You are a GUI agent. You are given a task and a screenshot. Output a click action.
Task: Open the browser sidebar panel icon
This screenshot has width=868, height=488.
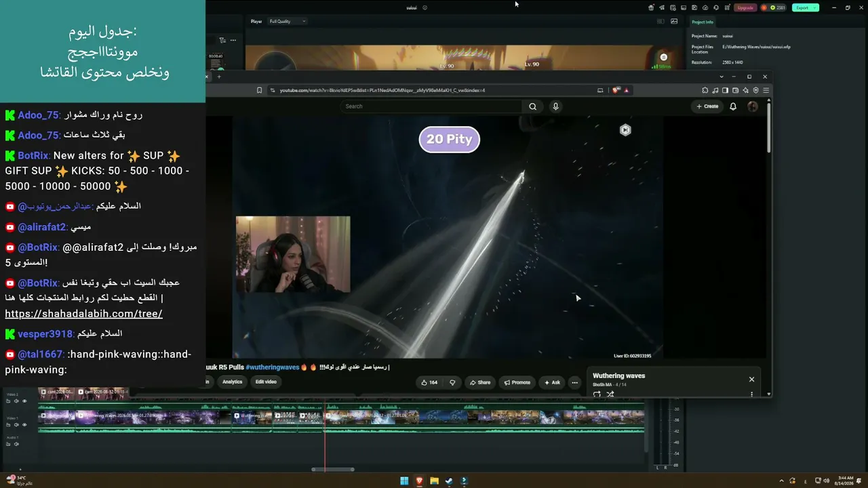(725, 90)
